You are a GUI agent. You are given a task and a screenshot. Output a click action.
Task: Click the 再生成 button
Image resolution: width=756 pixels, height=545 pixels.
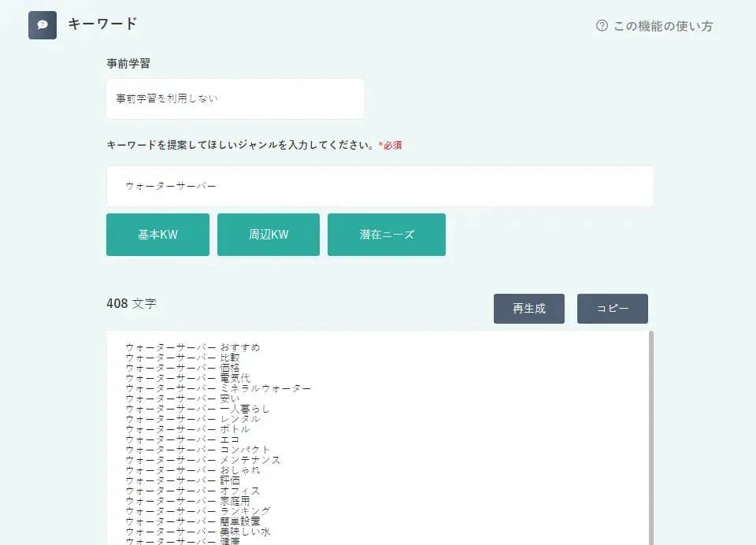click(529, 309)
